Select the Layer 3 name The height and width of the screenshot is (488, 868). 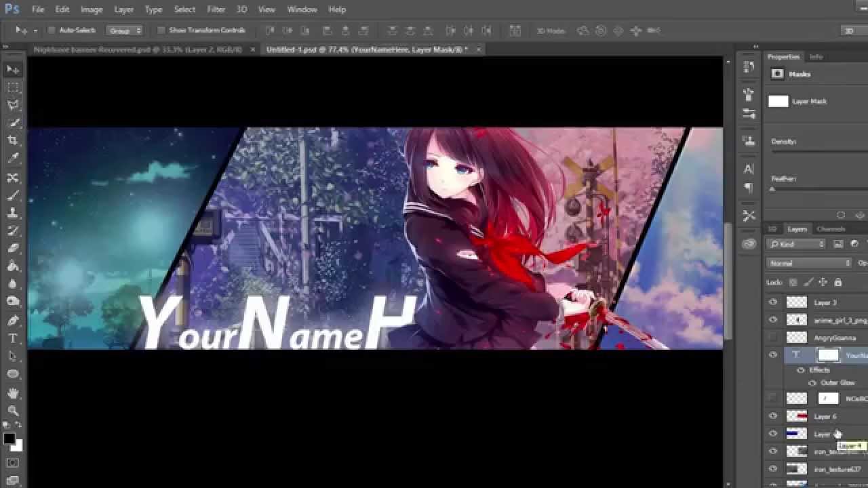pyautogui.click(x=825, y=302)
